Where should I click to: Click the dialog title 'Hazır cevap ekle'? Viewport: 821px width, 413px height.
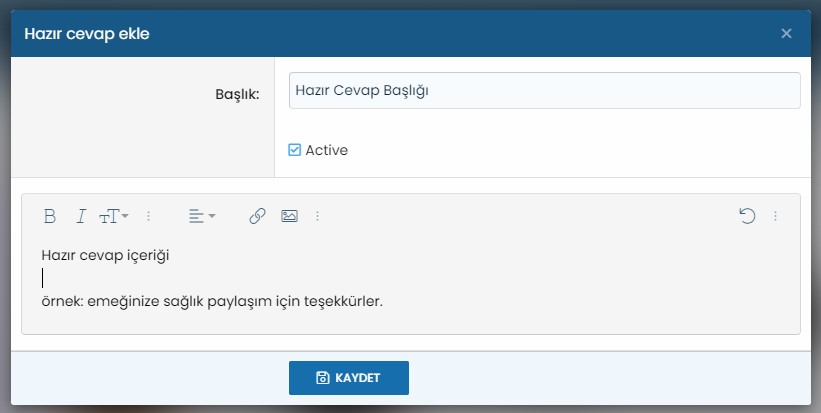pos(87,34)
